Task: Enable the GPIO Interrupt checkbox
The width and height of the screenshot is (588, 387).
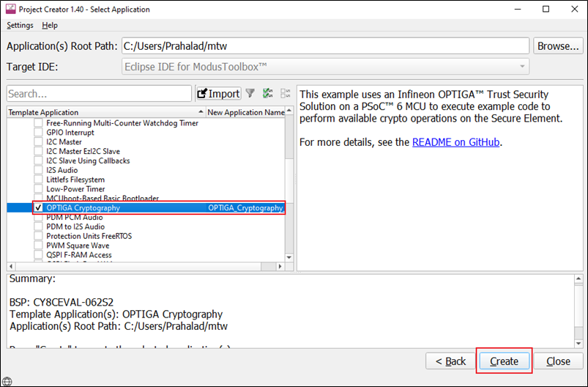Action: tap(39, 133)
